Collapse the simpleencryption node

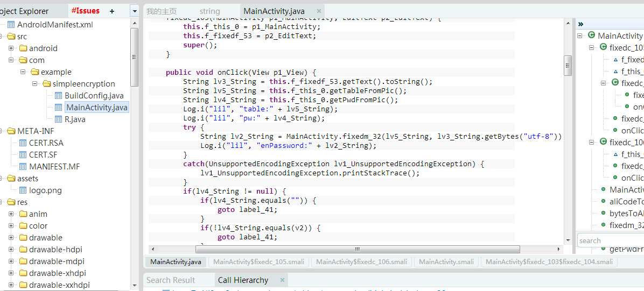35,84
